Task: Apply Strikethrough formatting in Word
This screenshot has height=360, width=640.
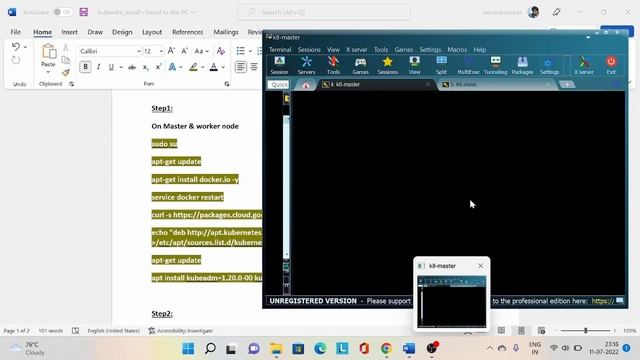Action: (x=132, y=67)
